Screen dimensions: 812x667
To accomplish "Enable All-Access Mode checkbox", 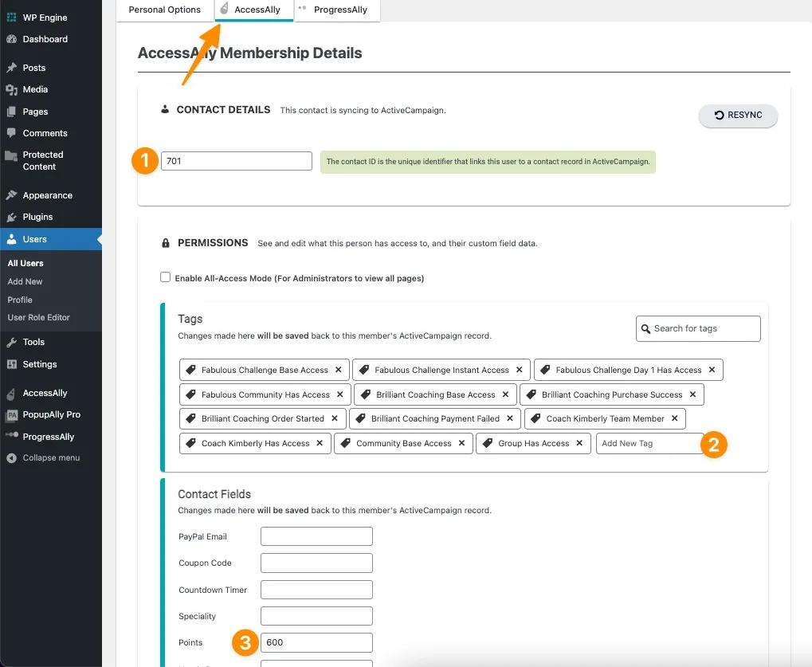I will [x=166, y=277].
